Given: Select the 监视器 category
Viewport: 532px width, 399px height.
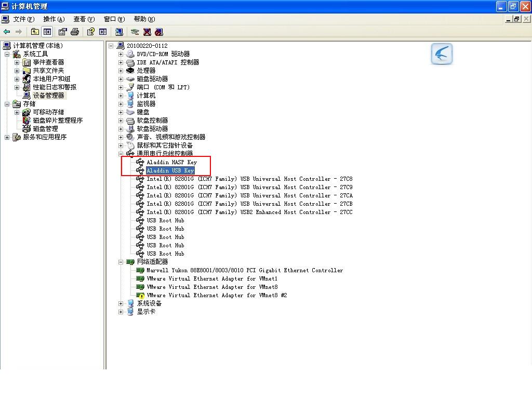Looking at the screenshot, I should [x=146, y=104].
